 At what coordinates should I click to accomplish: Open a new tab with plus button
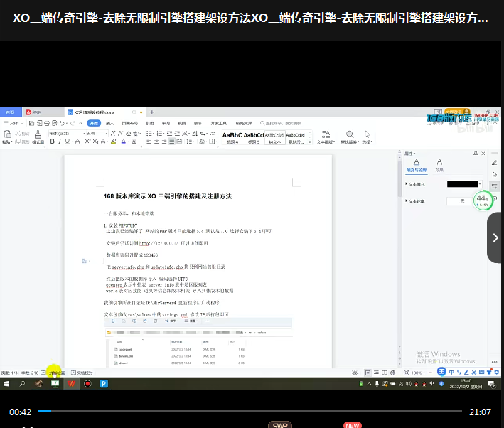click(152, 112)
